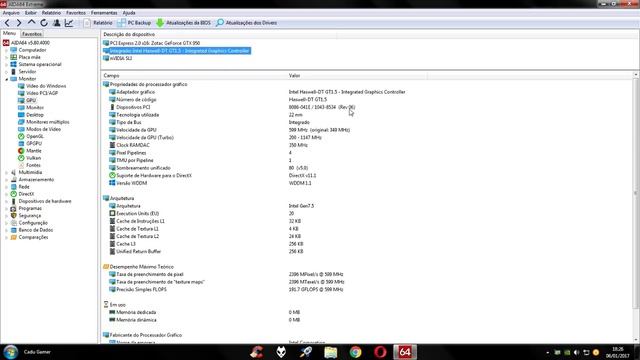Click the AIDA64 taskbar icon
The height and width of the screenshot is (360, 640).
[405, 352]
